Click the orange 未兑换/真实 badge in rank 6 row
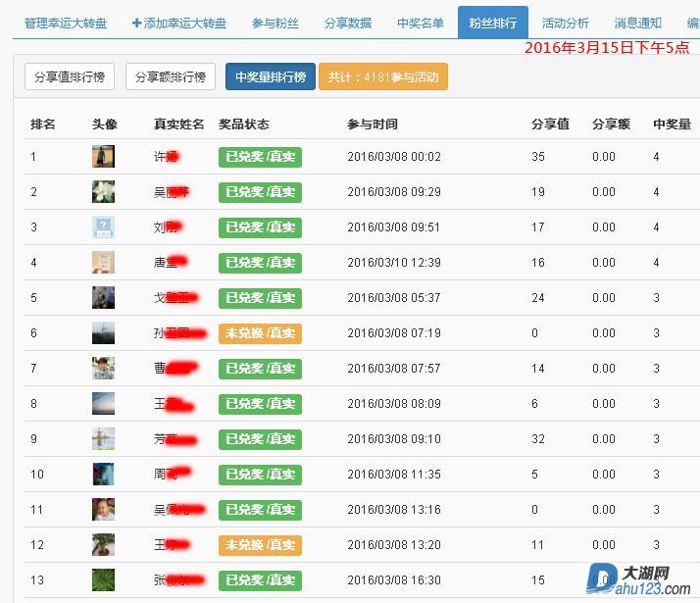The image size is (700, 603). pyautogui.click(x=260, y=333)
